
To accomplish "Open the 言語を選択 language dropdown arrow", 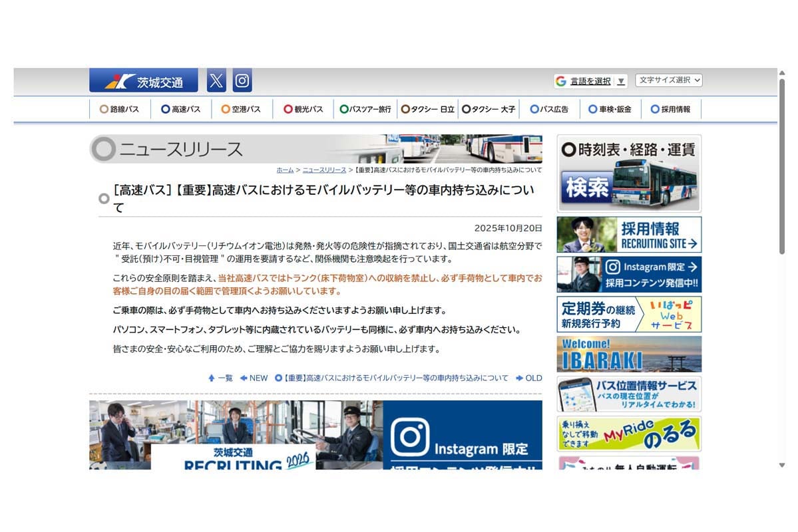I will point(621,80).
